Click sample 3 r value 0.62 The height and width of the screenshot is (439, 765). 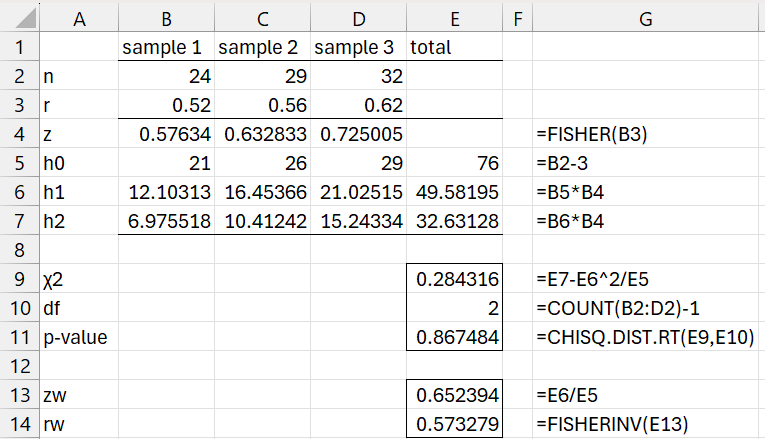click(358, 104)
